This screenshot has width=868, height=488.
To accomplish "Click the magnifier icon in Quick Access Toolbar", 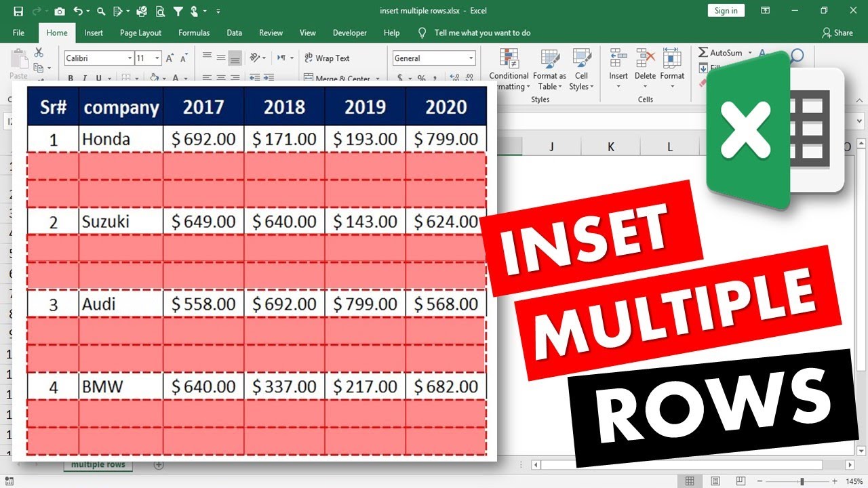I will (x=101, y=11).
